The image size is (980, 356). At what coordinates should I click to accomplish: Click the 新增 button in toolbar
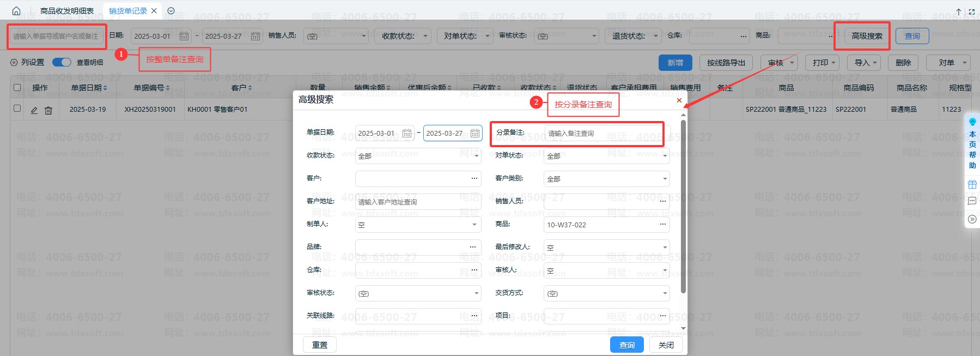click(x=675, y=63)
